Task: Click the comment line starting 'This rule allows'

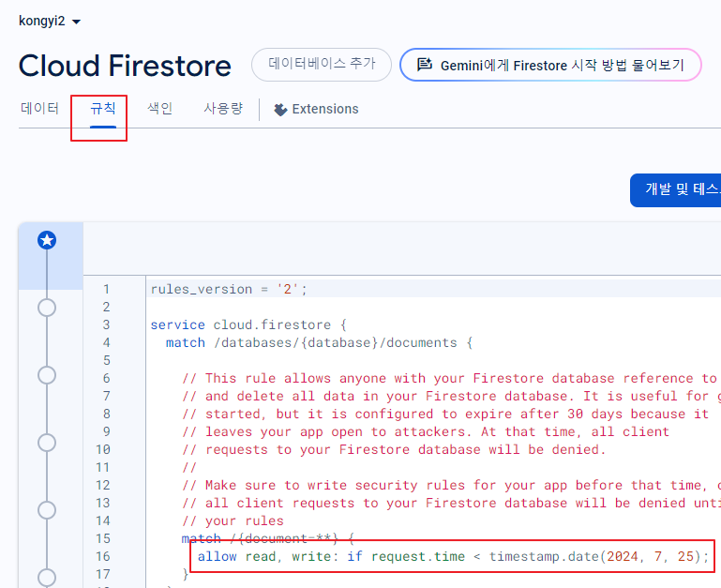Action: pyautogui.click(x=451, y=378)
